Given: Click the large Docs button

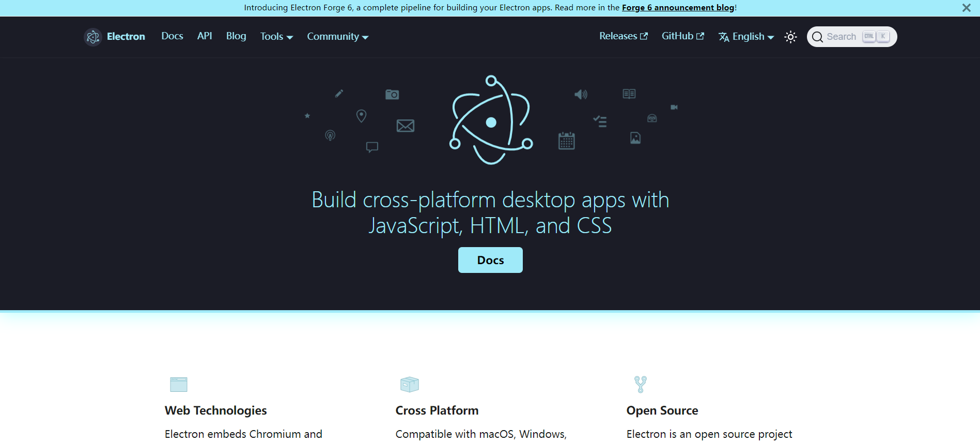Looking at the screenshot, I should [490, 260].
